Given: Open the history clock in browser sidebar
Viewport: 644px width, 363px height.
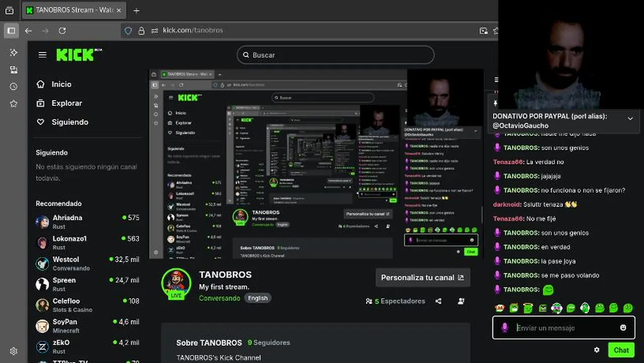Looking at the screenshot, I should tap(14, 87).
